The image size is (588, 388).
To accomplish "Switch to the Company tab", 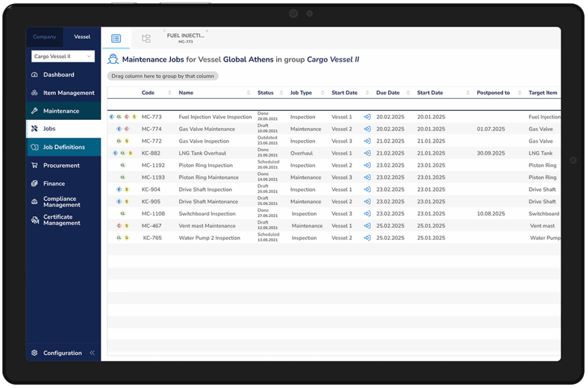I will (44, 37).
